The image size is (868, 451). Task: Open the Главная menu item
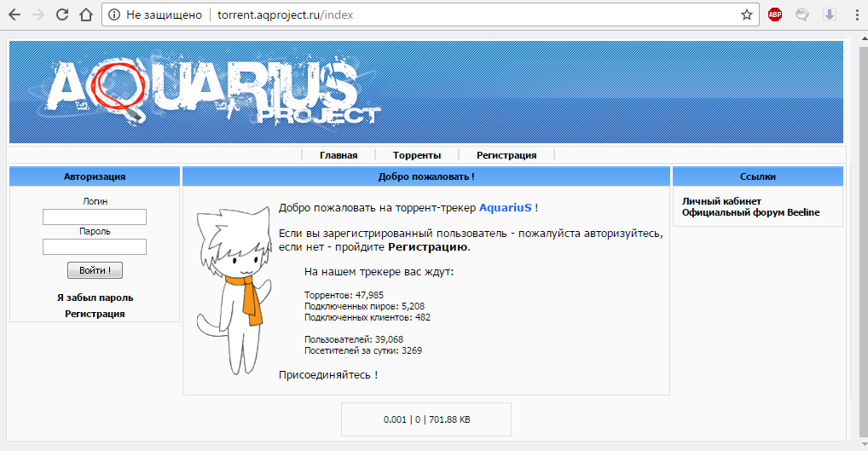[x=339, y=155]
